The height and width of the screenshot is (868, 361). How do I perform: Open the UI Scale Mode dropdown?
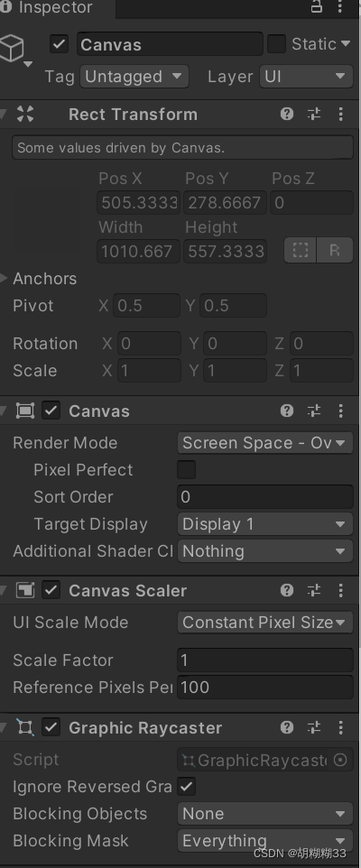[x=264, y=623]
